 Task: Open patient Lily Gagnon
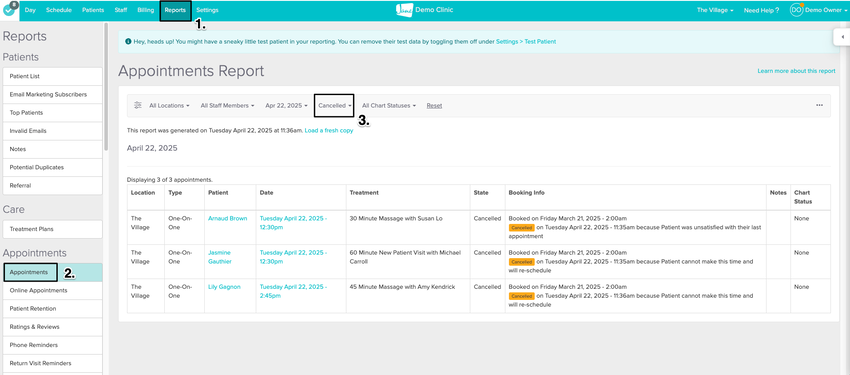[224, 287]
